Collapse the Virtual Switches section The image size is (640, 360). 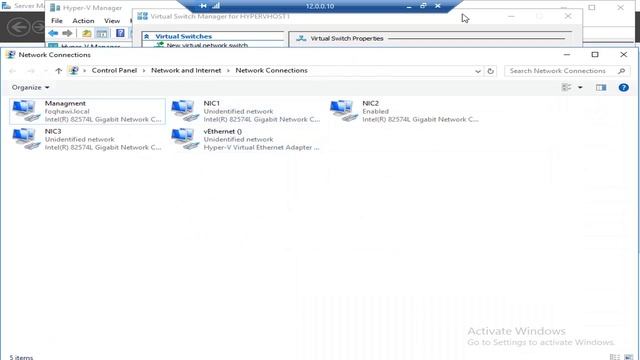[147, 36]
